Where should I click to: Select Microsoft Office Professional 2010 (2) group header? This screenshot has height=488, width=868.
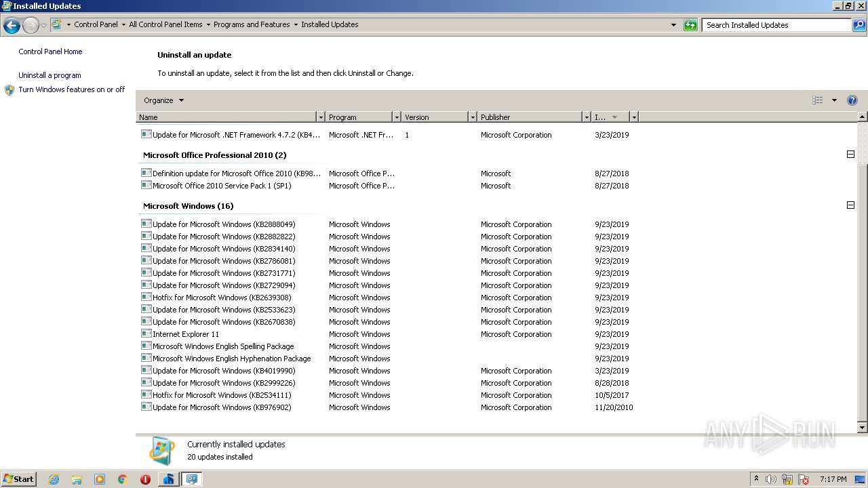[214, 155]
